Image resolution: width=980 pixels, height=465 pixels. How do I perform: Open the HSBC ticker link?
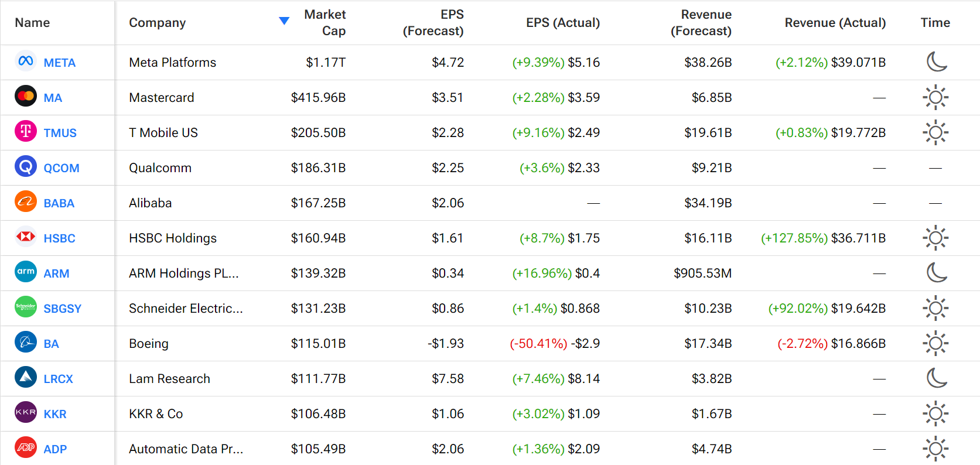[60, 238]
